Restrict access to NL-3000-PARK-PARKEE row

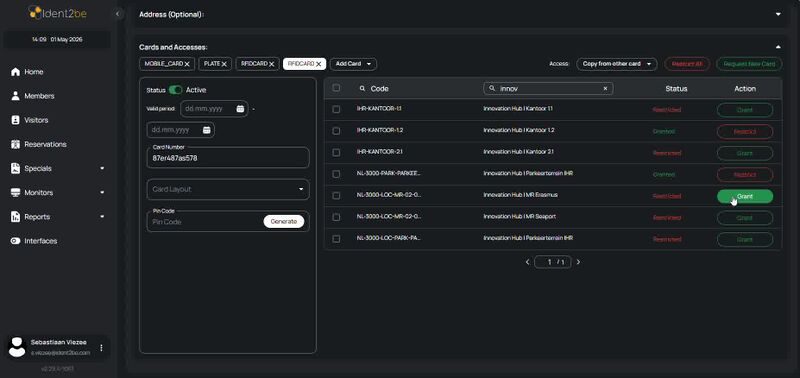[745, 174]
